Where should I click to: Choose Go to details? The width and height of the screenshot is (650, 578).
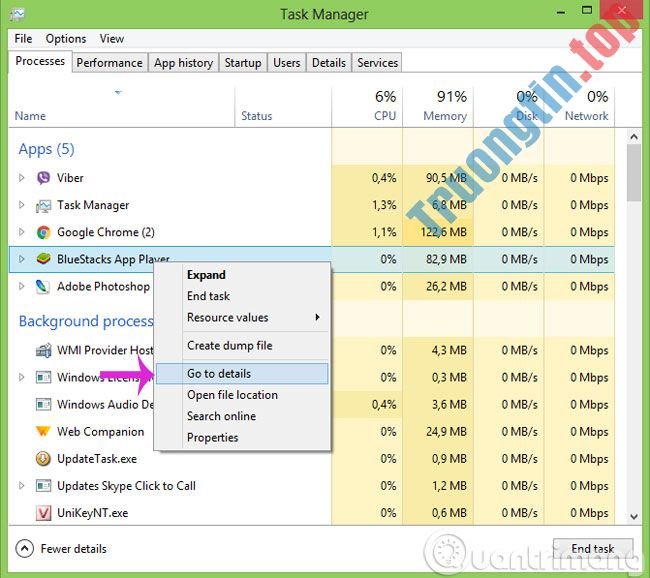click(242, 374)
